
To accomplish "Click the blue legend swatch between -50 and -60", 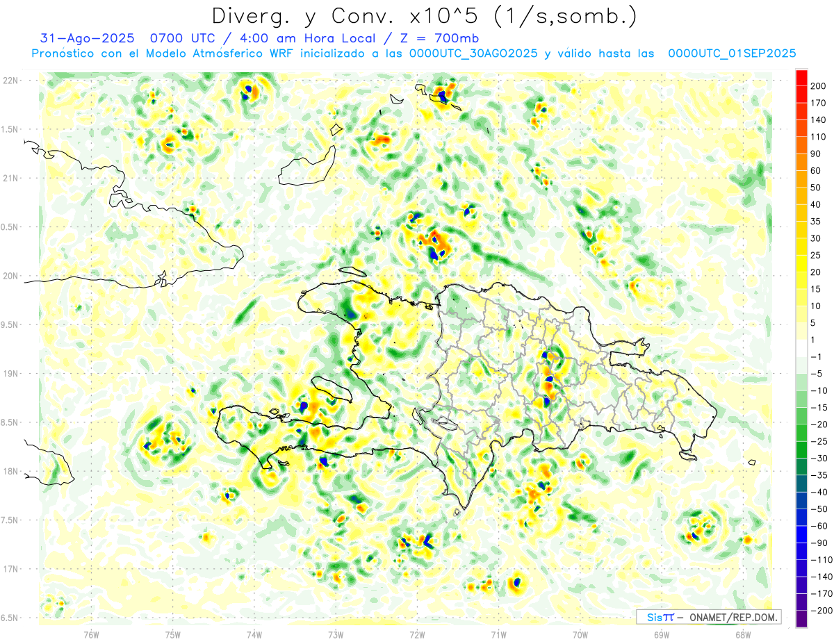I will tap(801, 518).
